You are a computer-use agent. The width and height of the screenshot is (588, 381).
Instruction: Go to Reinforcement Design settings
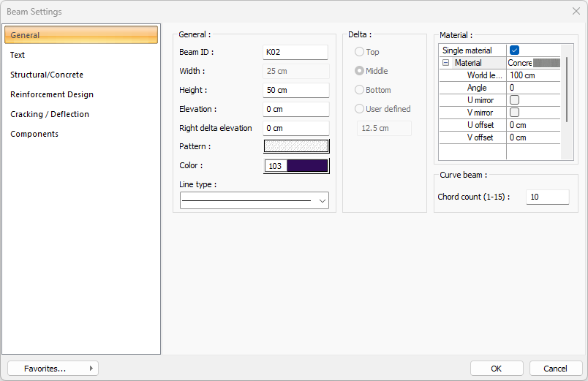click(52, 94)
